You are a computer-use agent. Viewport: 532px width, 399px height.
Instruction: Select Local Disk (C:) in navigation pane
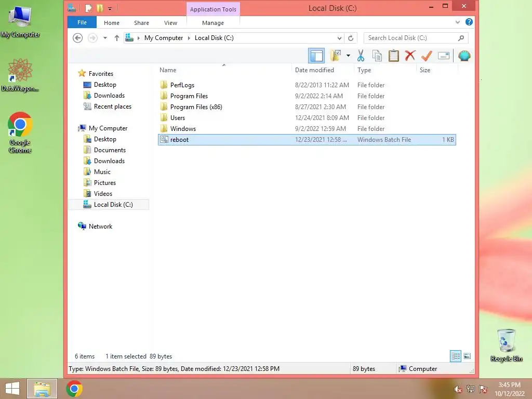click(x=109, y=204)
